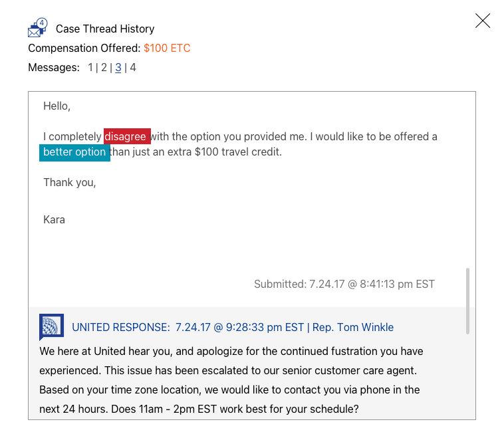Click the $100 ETC compensation amount
The width and height of the screenshot is (504, 448).
pos(167,48)
